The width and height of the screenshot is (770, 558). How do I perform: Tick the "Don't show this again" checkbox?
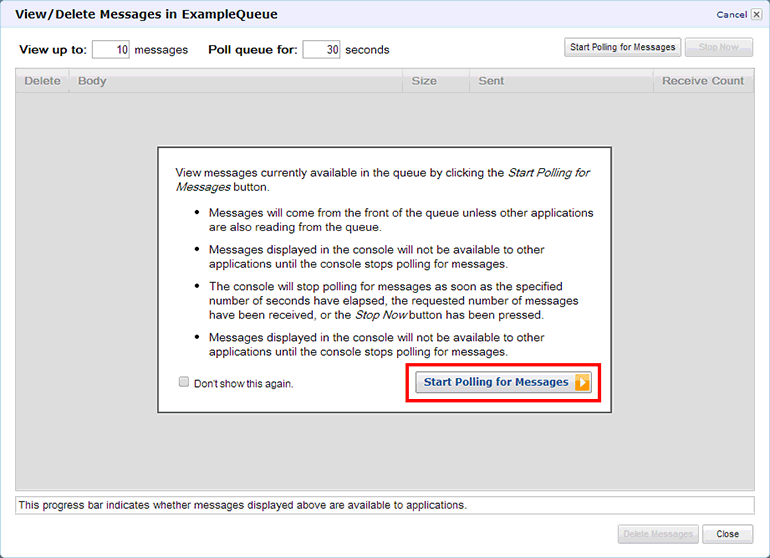tap(183, 382)
